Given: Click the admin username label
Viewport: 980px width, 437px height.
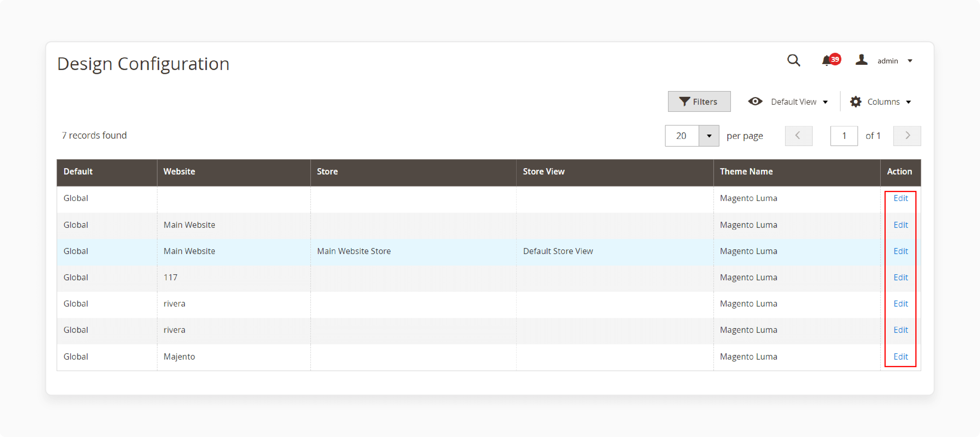Looking at the screenshot, I should (x=887, y=61).
